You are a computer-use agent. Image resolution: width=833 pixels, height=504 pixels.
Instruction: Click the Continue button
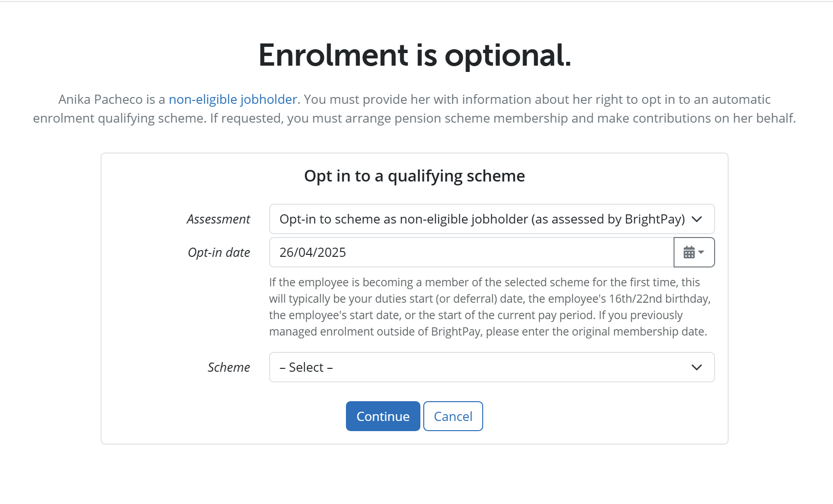(383, 416)
